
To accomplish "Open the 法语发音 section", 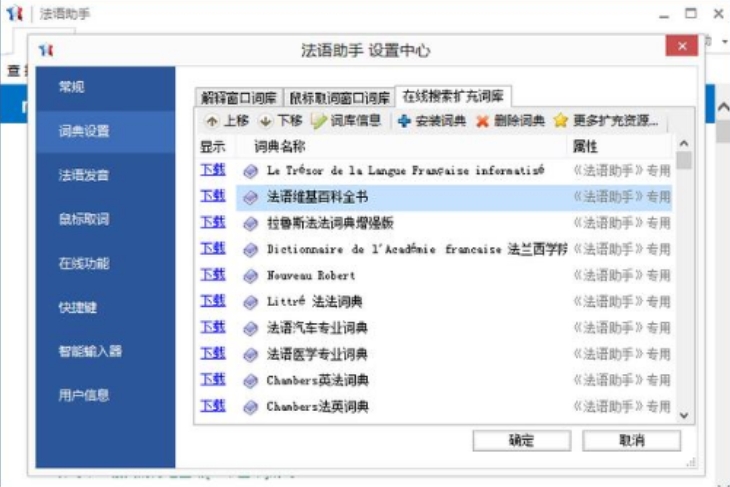I will point(105,175).
